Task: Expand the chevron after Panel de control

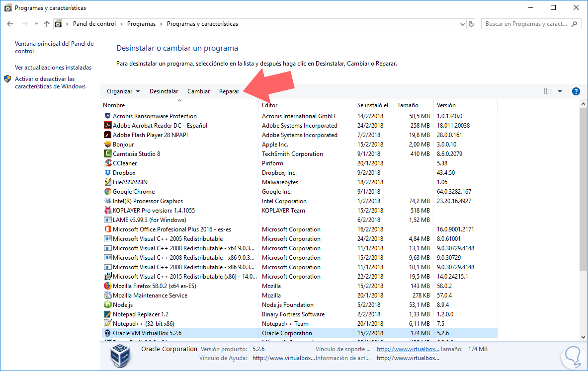Action: point(121,24)
